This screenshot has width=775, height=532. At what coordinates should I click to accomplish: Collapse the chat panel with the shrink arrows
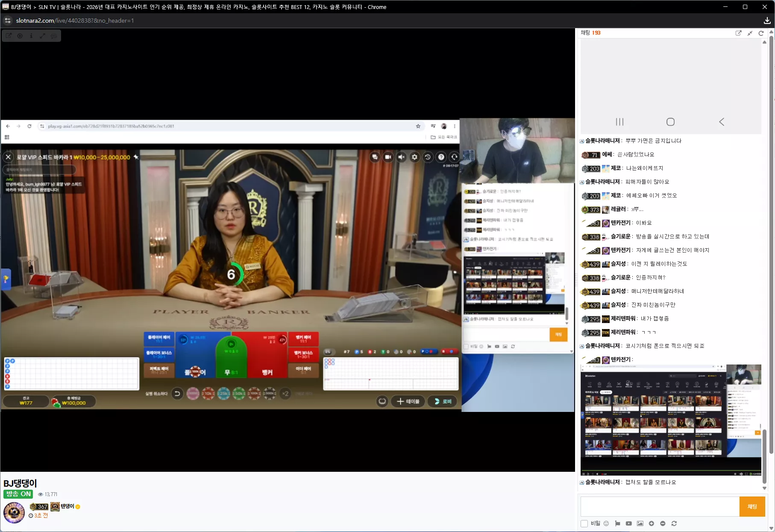750,33
